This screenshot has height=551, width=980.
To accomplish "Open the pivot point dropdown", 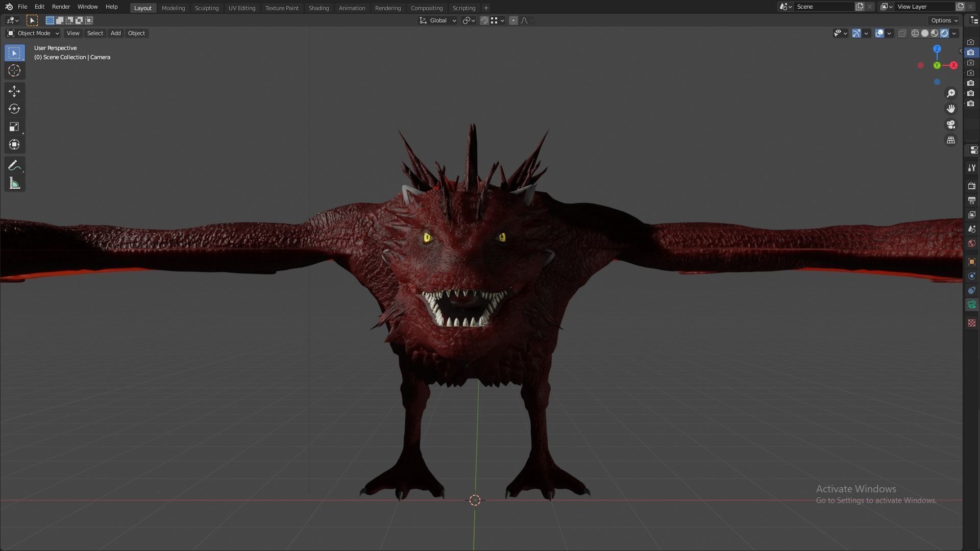I will coord(469,20).
